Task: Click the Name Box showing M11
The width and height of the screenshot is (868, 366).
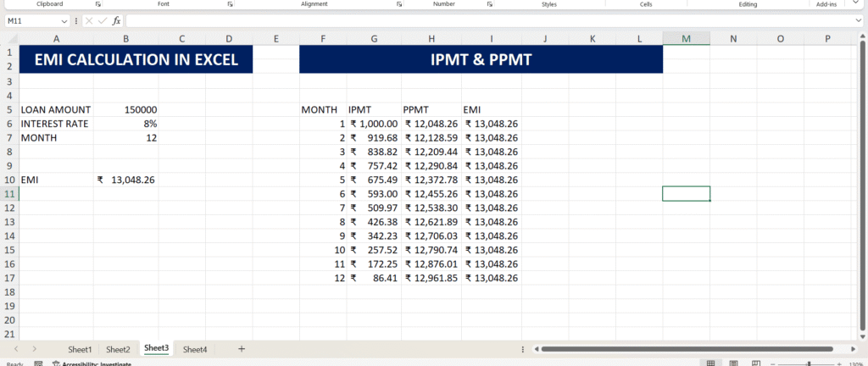Action: [33, 21]
